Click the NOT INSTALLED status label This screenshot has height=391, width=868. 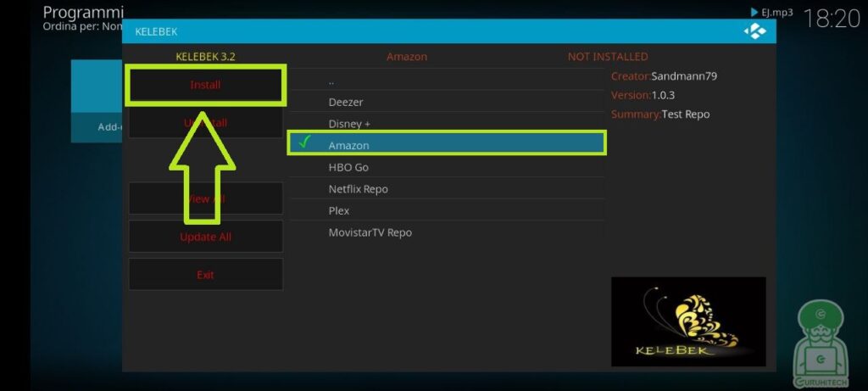(x=607, y=57)
